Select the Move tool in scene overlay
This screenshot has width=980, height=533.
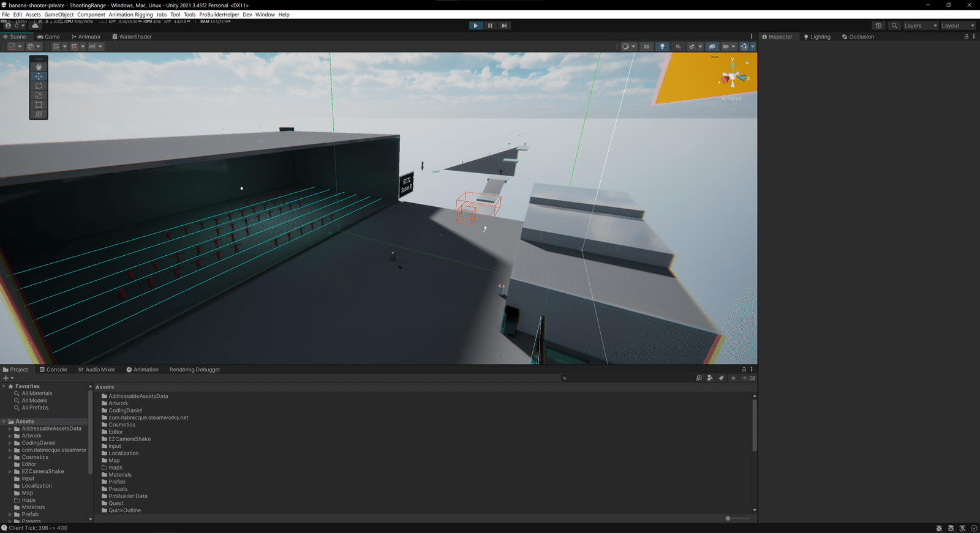pyautogui.click(x=39, y=76)
